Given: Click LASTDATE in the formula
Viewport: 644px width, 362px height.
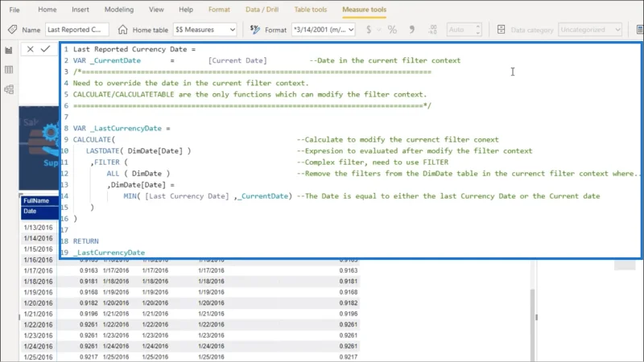Looking at the screenshot, I should tap(103, 150).
